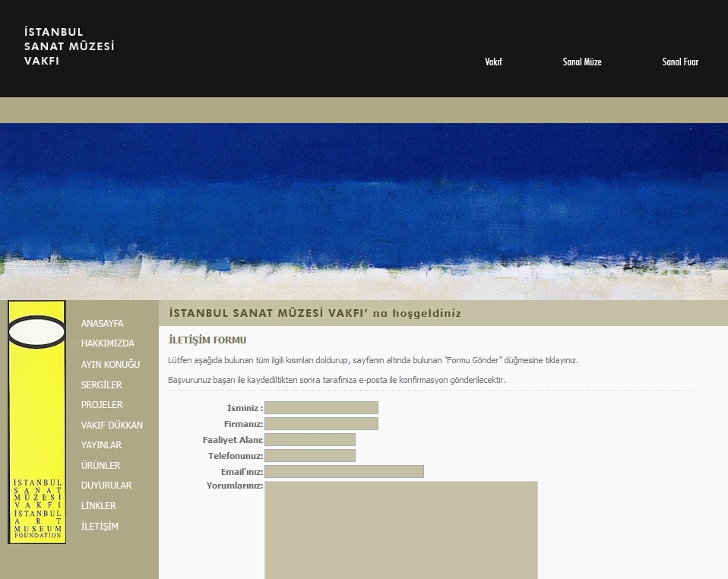Open the Vakıf top menu item

[493, 62]
